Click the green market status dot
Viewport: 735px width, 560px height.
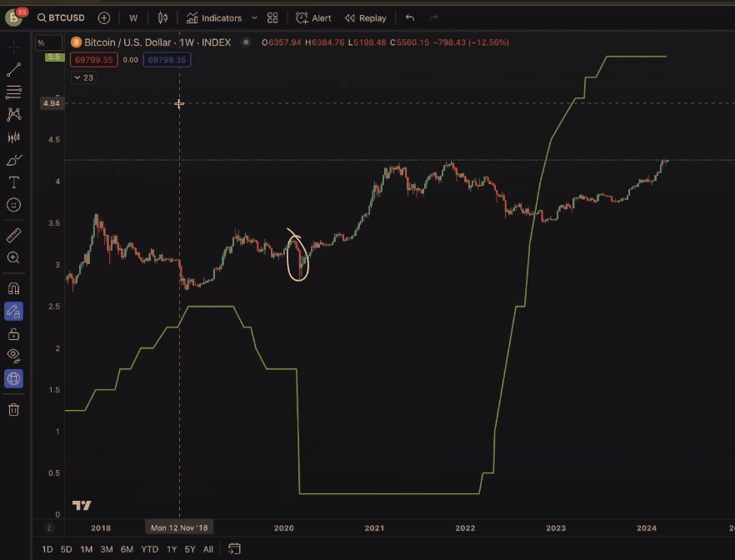[x=246, y=42]
